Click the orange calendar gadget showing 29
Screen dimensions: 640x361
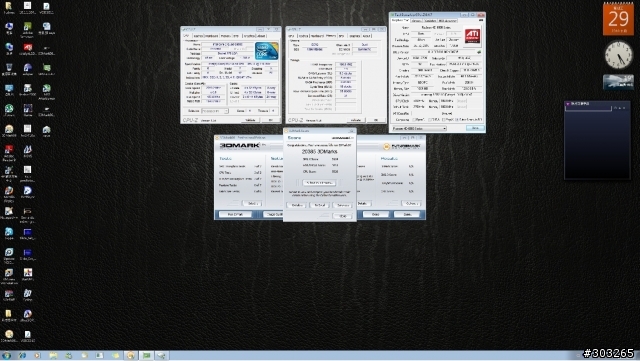[x=618, y=19]
